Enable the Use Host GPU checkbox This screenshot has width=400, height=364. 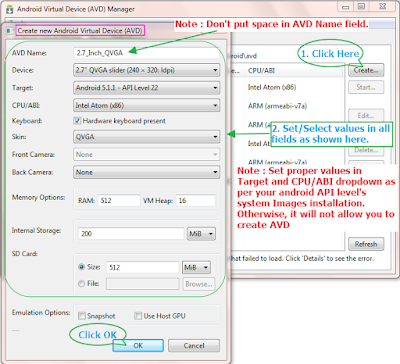pos(138,316)
